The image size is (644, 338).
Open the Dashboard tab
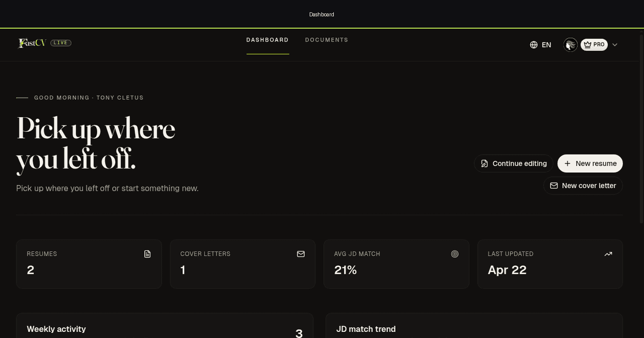(268, 40)
